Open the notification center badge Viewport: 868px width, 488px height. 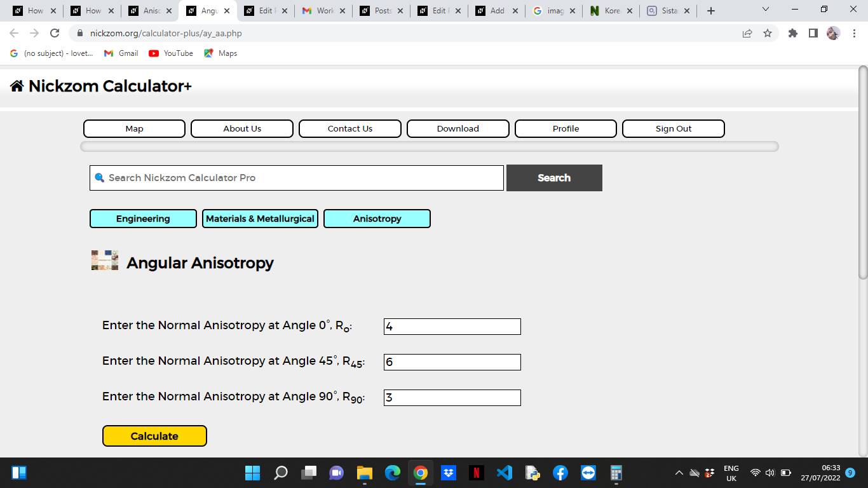click(850, 473)
